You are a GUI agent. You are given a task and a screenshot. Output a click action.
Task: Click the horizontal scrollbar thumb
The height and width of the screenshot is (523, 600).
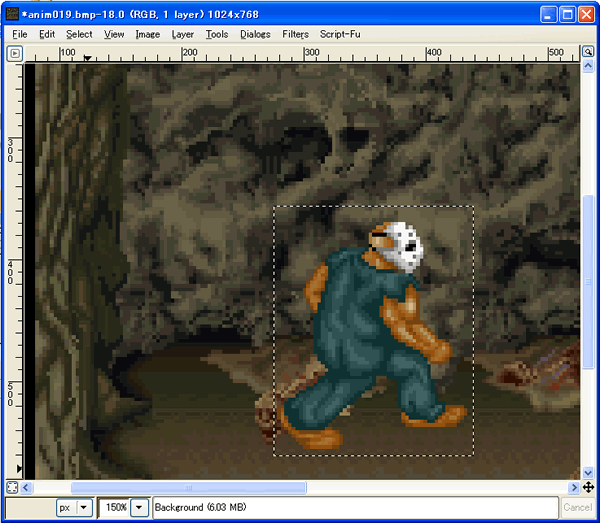pos(189,487)
